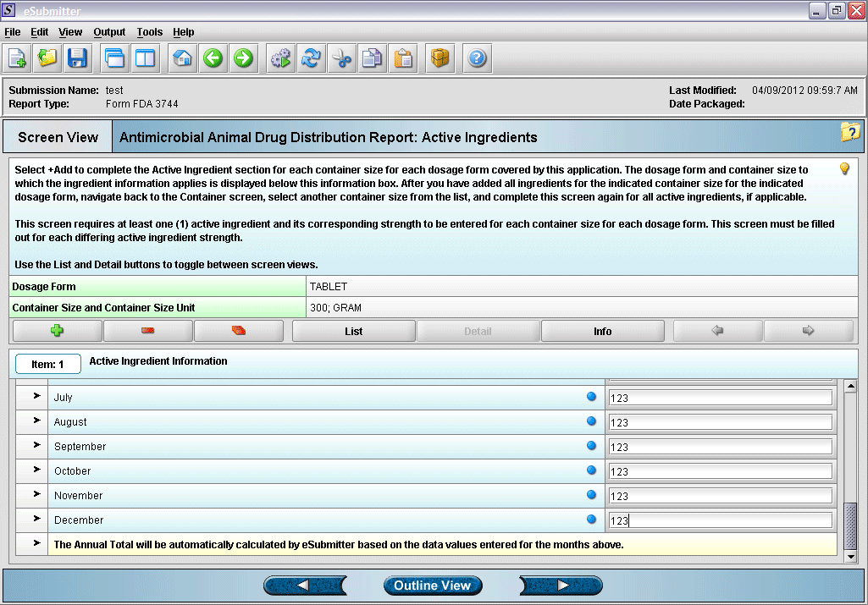Click the green forward arrow toolbar icon
This screenshot has height=605, width=868.
click(244, 58)
